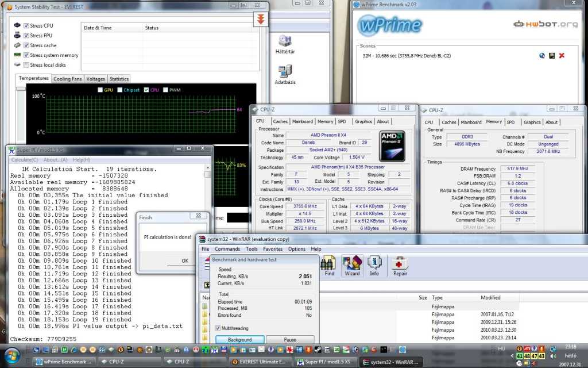Click the hwbot.org logo in wPrime
This screenshot has height=368, width=588.
click(546, 24)
